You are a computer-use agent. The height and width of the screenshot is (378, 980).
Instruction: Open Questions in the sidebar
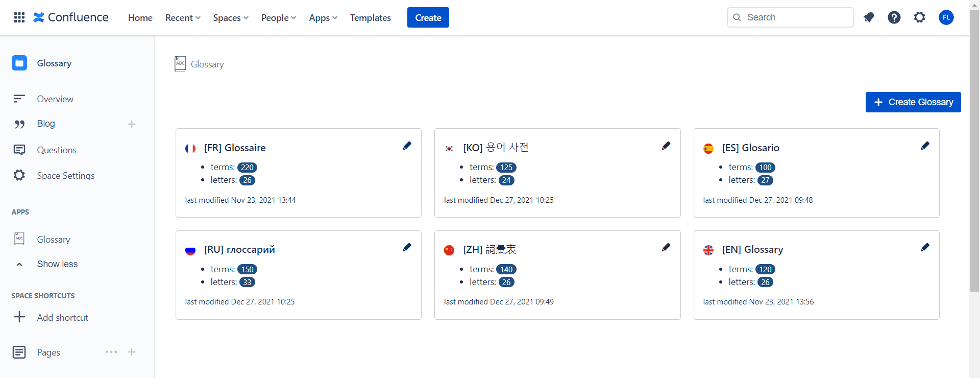point(57,150)
